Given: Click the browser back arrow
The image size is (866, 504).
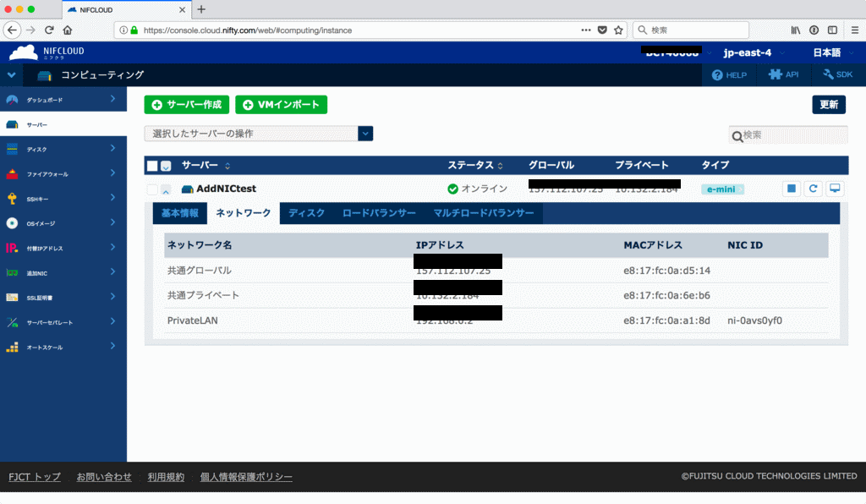Looking at the screenshot, I should pyautogui.click(x=12, y=30).
